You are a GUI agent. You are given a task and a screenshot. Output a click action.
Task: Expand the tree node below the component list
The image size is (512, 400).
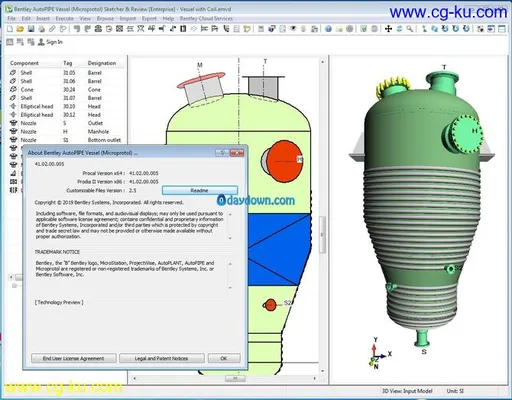[x=14, y=286]
